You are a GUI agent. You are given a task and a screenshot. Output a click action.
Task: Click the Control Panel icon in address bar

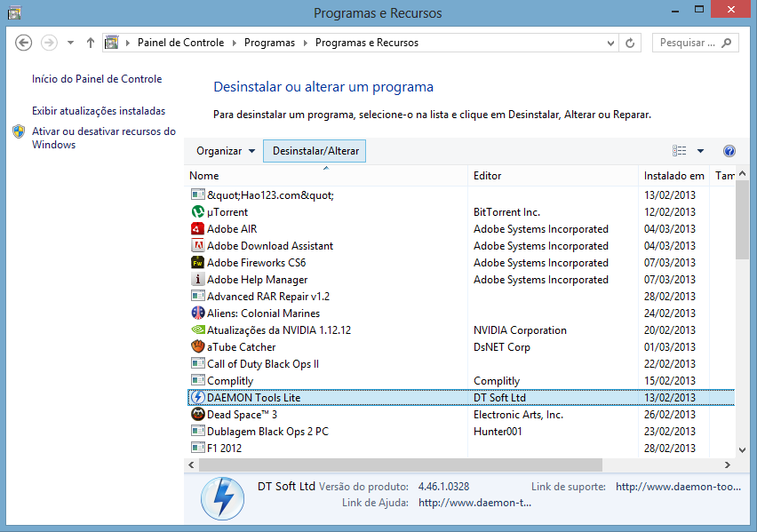112,43
